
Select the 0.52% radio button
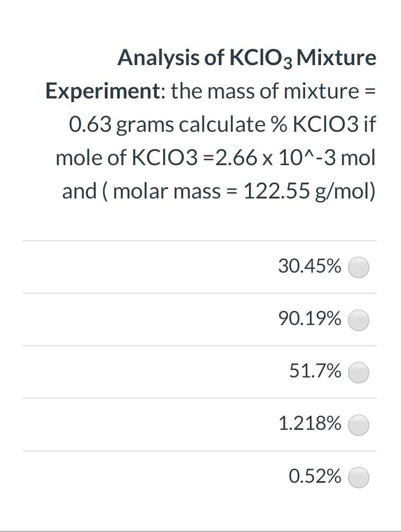358,476
